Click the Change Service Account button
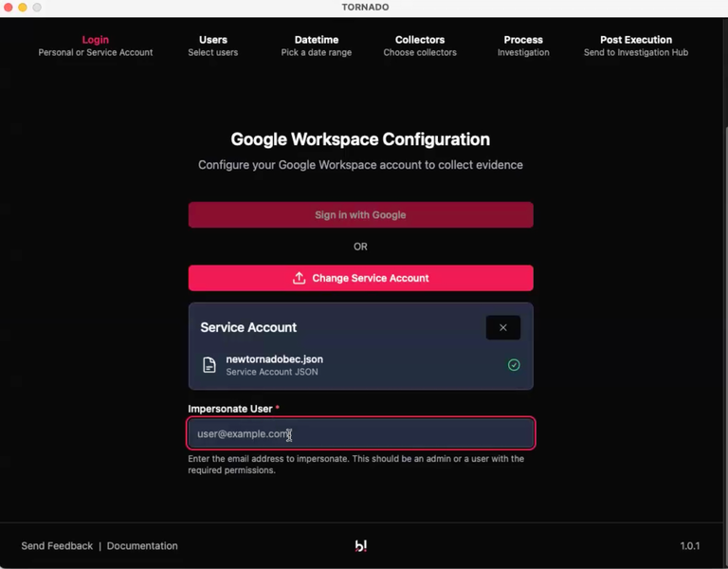 [360, 278]
